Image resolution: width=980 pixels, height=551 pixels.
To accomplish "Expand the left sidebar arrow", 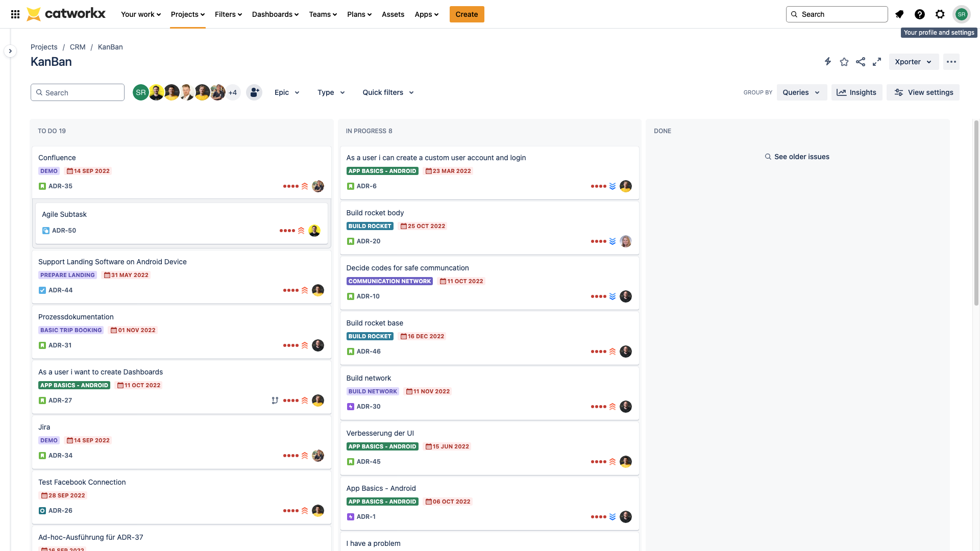I will (x=10, y=51).
